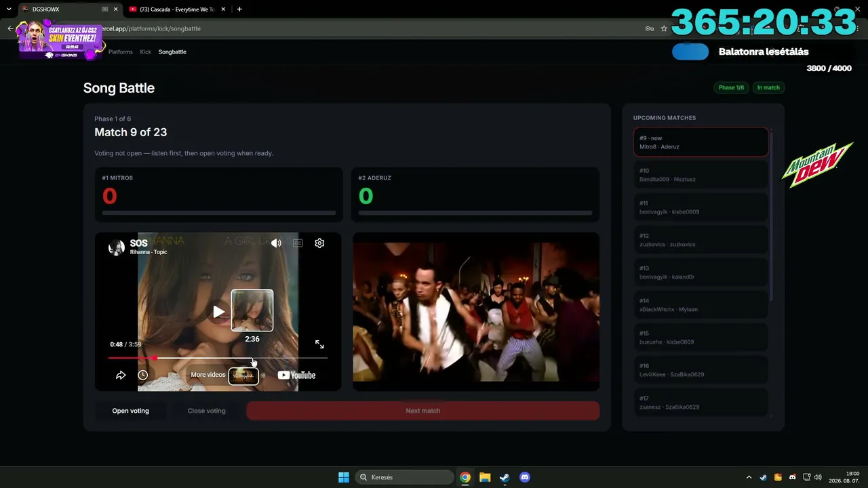
Task: Select match #13 benivagyik · kaland0r
Action: coord(701,272)
